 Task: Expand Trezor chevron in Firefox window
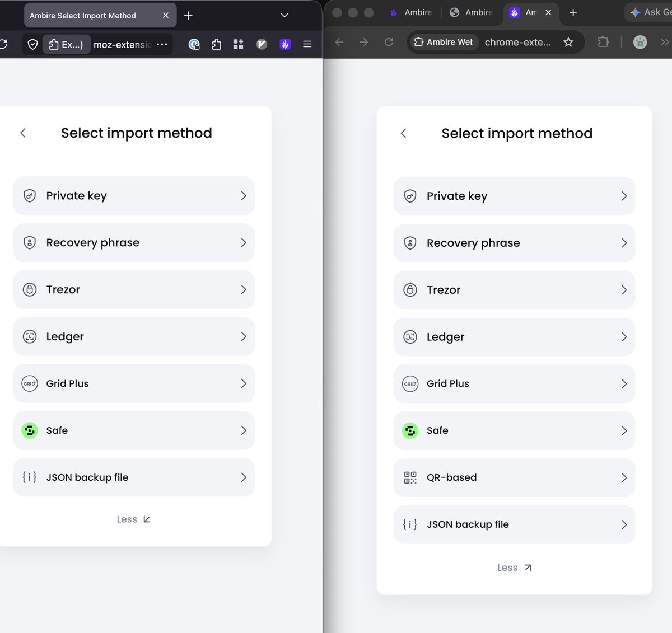click(244, 289)
